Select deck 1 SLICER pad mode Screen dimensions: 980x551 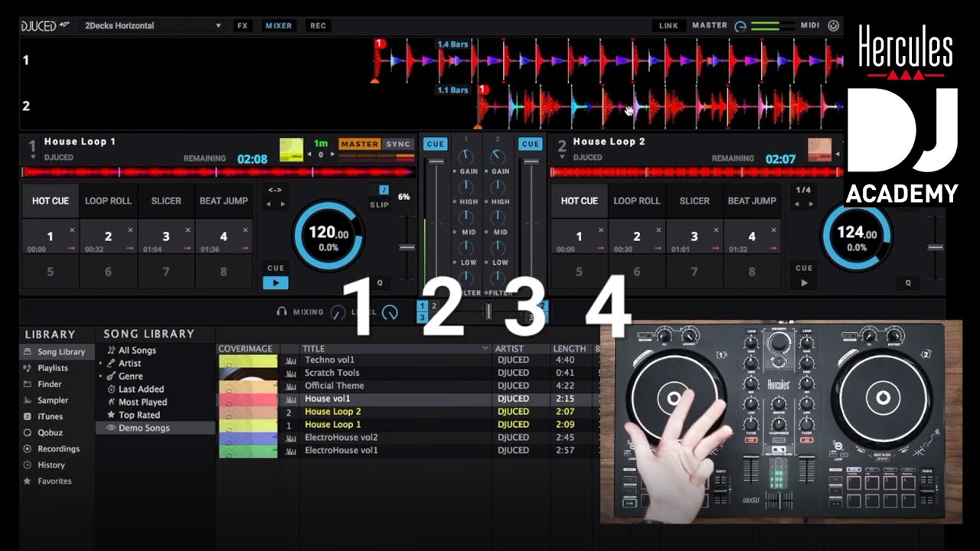(x=166, y=201)
